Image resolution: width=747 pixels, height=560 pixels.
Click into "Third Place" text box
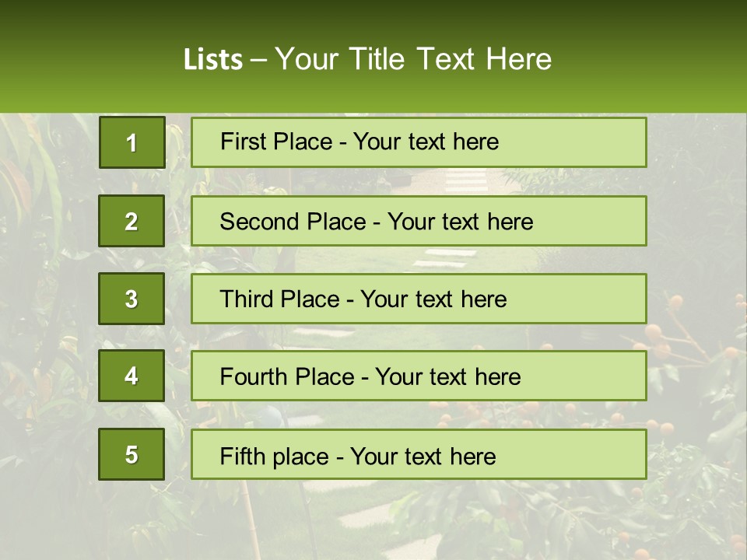pyautogui.click(x=419, y=299)
